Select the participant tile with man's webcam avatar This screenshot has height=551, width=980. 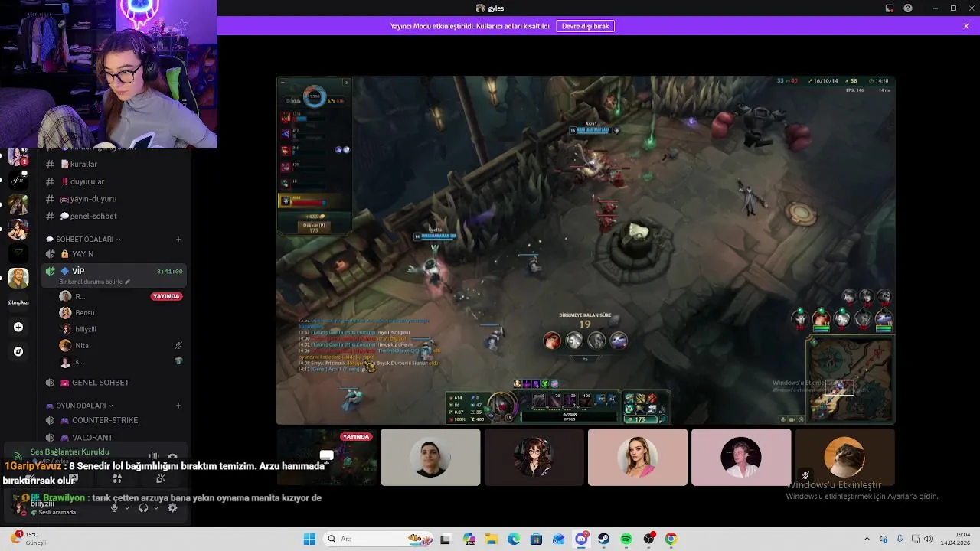(430, 457)
